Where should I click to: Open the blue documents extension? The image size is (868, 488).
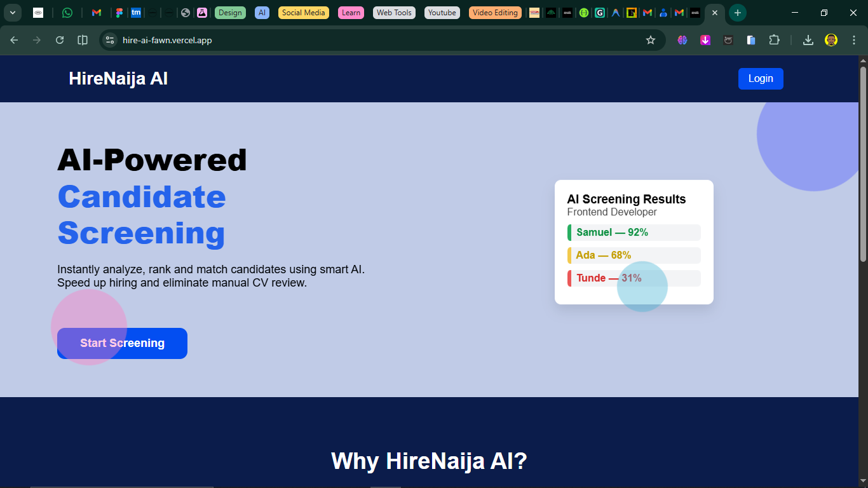coord(751,40)
